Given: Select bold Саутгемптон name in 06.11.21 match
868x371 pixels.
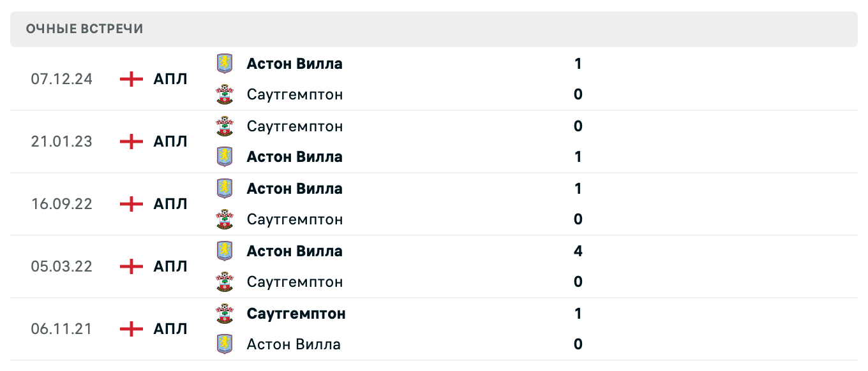Looking at the screenshot, I should coord(296,314).
